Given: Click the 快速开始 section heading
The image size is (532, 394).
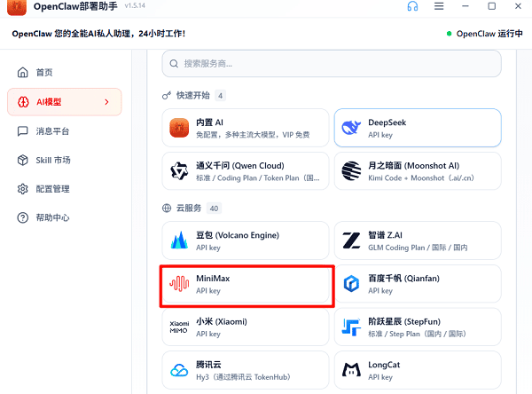Looking at the screenshot, I should (193, 96).
